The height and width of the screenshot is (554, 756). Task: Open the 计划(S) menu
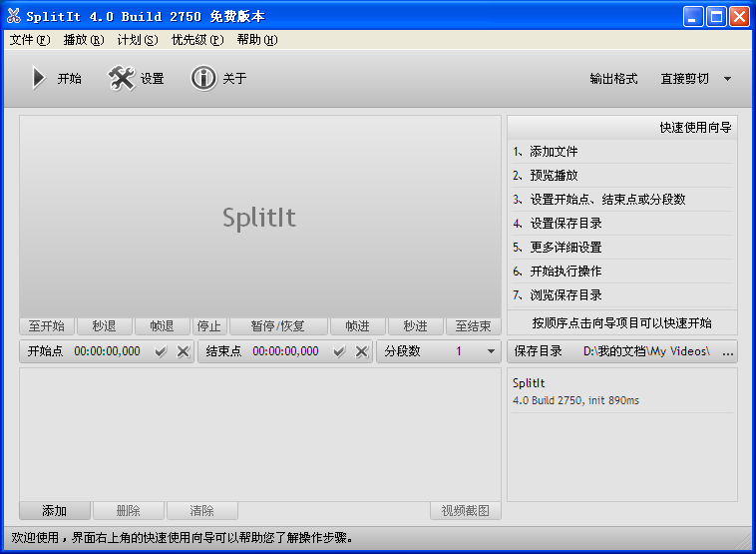click(138, 40)
